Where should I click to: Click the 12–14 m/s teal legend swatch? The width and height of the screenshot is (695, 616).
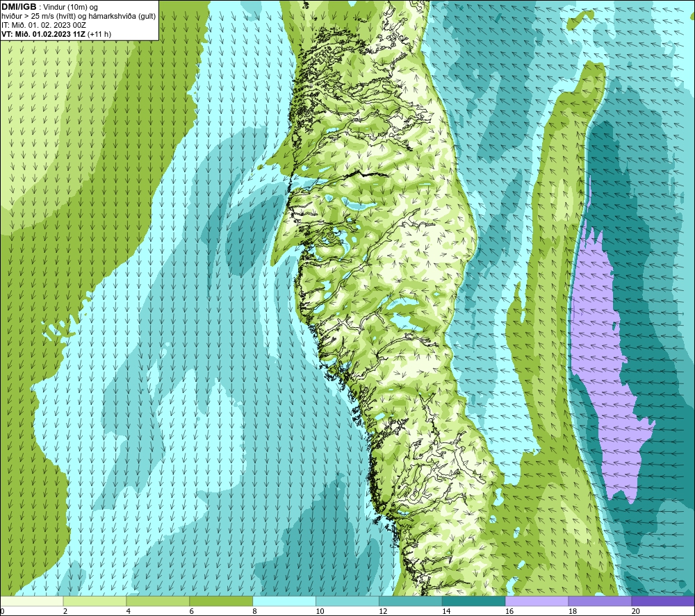(411, 601)
